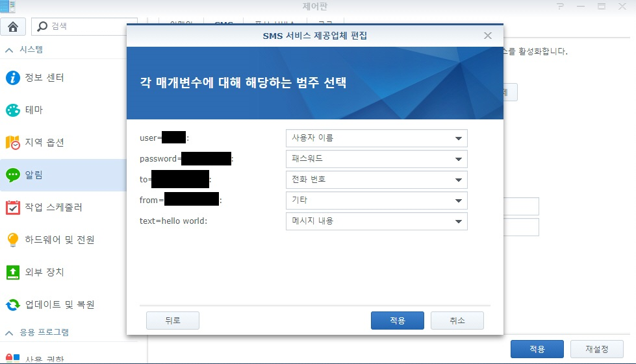Open Task Scheduler calendar icon
The width and height of the screenshot is (636, 364).
tap(13, 208)
